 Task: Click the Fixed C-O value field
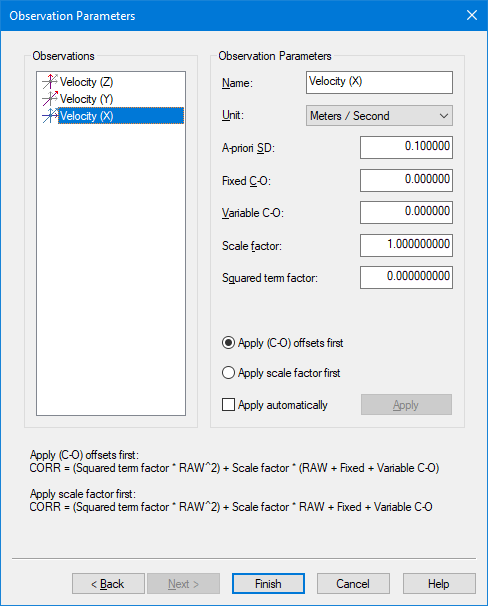click(406, 180)
